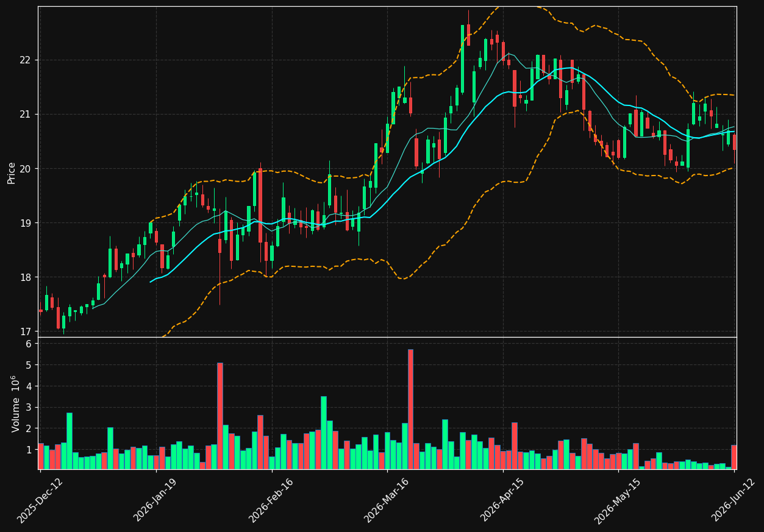The height and width of the screenshot is (532, 764).
Task: Select volume axis tick label 4
Action: (30, 386)
